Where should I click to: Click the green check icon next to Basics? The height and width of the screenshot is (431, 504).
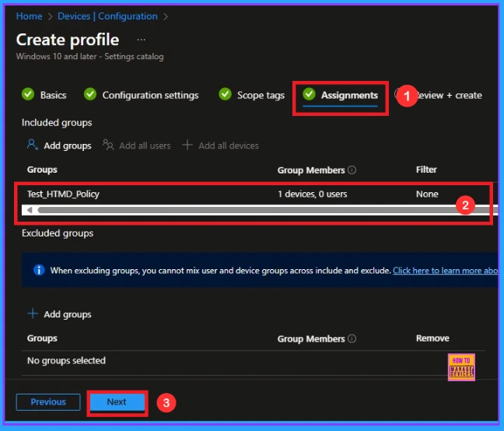[28, 94]
